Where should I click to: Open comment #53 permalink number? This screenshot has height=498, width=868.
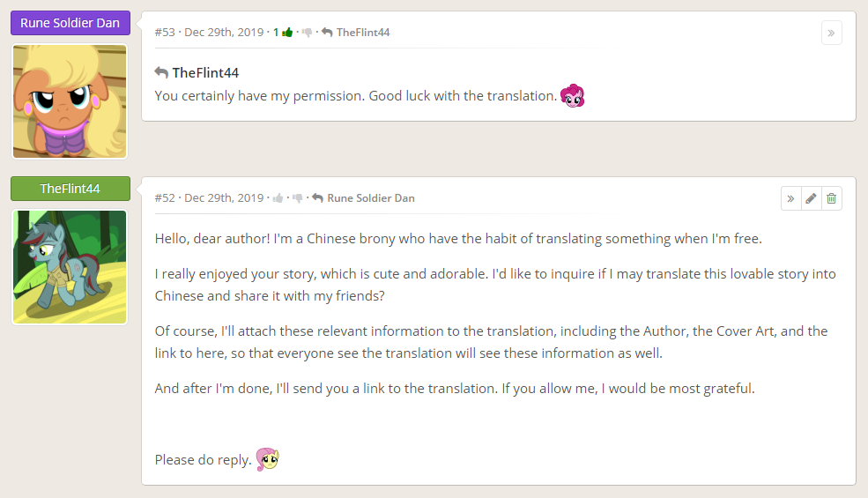click(x=165, y=33)
